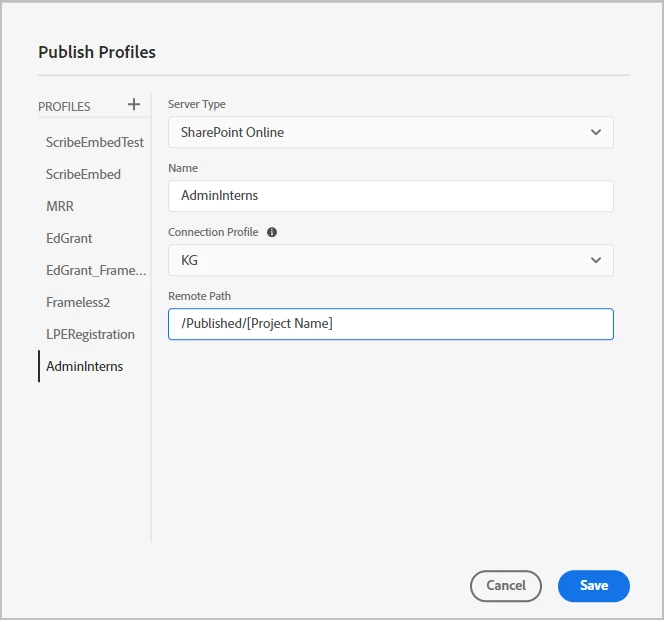The image size is (664, 620).
Task: Select the AdminInterns profile in list
Action: click(85, 366)
